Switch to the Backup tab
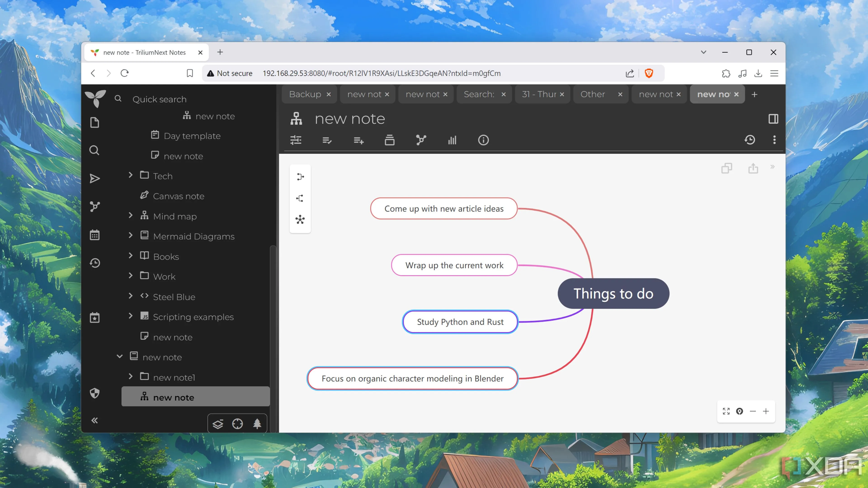 coord(305,94)
